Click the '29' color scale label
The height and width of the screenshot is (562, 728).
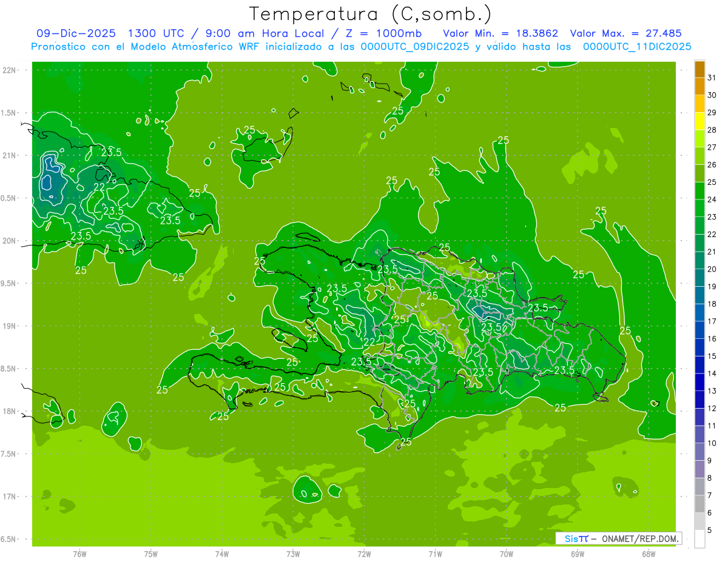(712, 113)
